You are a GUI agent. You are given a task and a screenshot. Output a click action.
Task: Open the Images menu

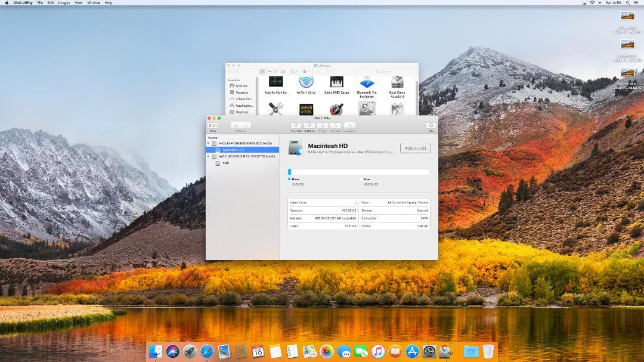coord(63,2)
